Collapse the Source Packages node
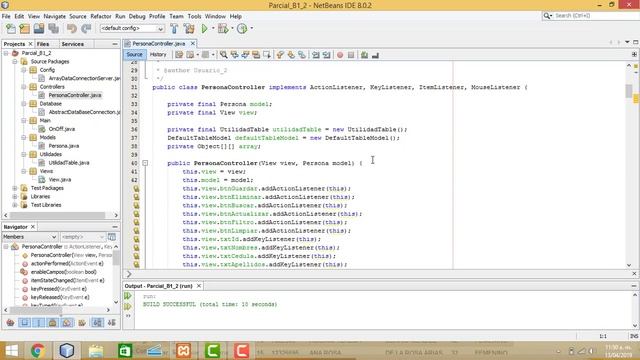 coord(15,62)
